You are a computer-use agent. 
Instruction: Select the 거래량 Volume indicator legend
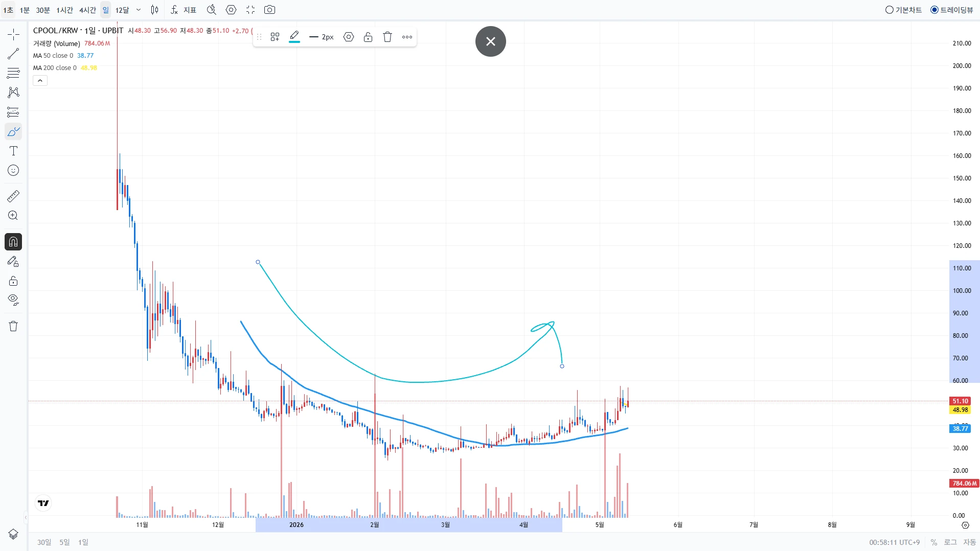pos(57,43)
